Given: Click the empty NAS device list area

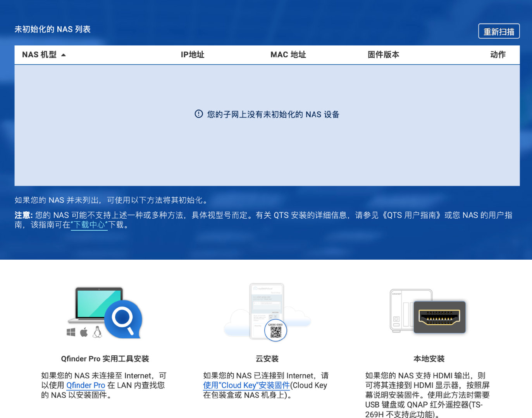Looking at the screenshot, I should (x=267, y=155).
